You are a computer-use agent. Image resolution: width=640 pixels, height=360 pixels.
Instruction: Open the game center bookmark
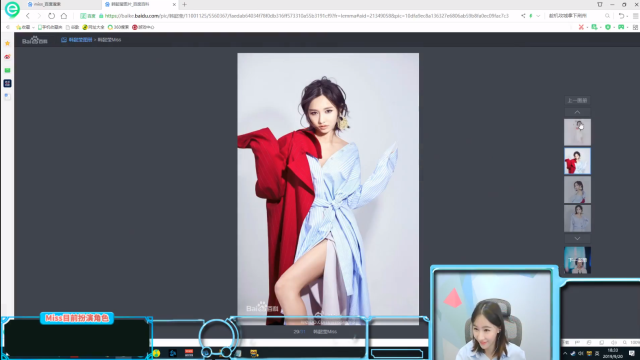[x=143, y=27]
